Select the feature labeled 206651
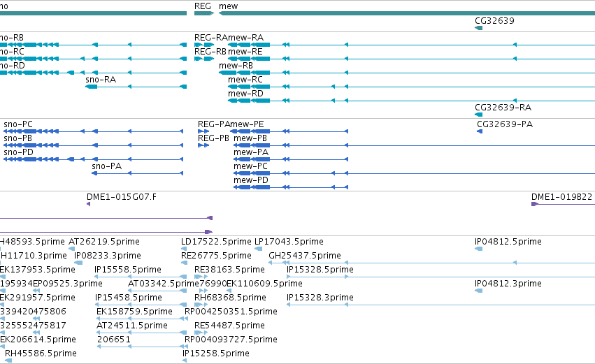The height and width of the screenshot is (364, 595). click(x=114, y=340)
